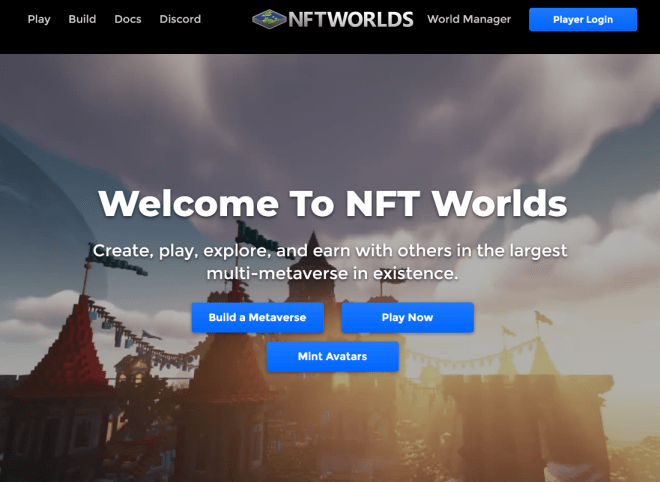Screen dimensions: 660x482
Task: Click the Mint Avatars button
Action: tap(333, 357)
